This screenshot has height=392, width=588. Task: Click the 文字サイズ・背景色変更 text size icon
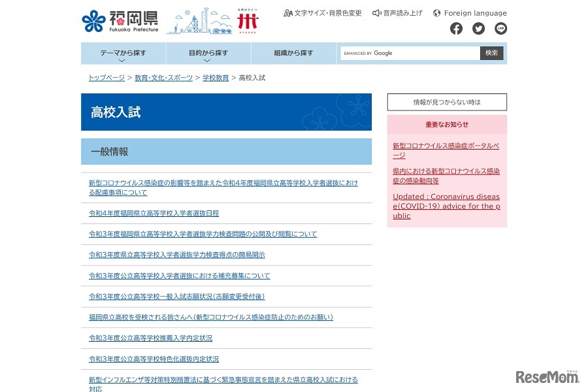click(x=287, y=13)
